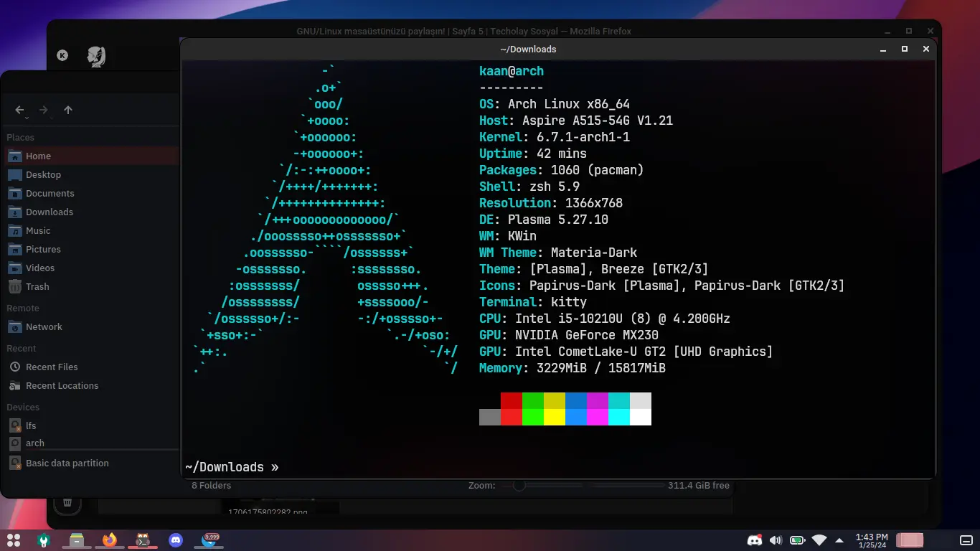Click the Recent Files clock icon

[x=14, y=367]
